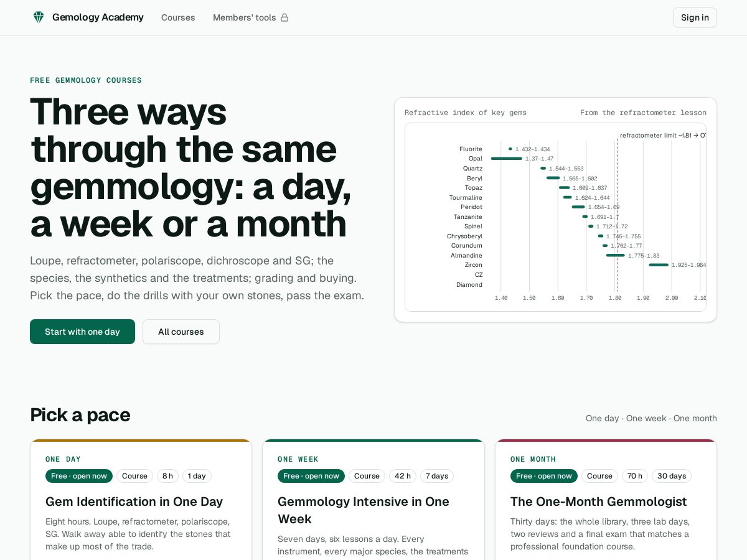Viewport: 747px width, 560px height.
Task: Click the ONE MONTH card label
Action: pos(533,459)
